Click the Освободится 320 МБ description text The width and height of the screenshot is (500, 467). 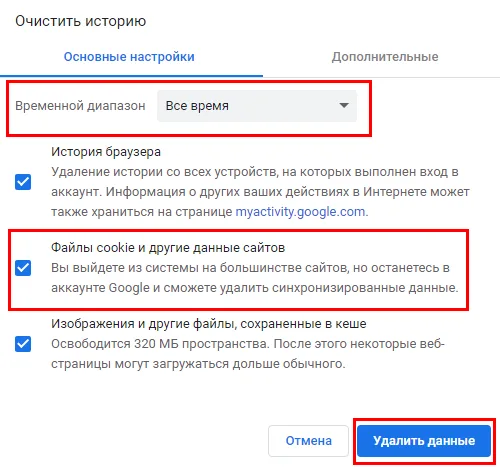248,354
